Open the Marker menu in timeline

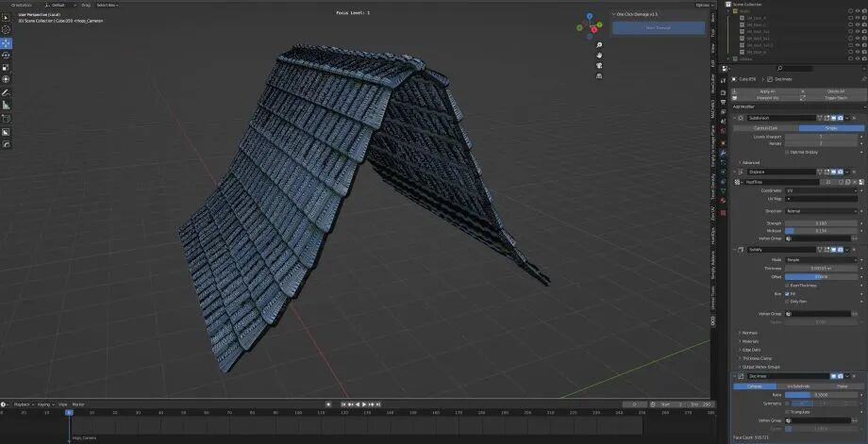point(78,404)
